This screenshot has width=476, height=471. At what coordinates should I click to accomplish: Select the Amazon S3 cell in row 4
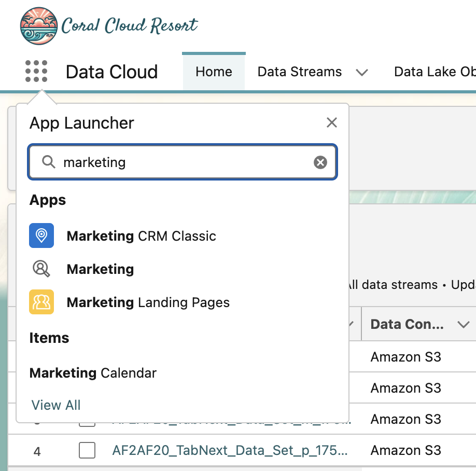click(x=405, y=451)
